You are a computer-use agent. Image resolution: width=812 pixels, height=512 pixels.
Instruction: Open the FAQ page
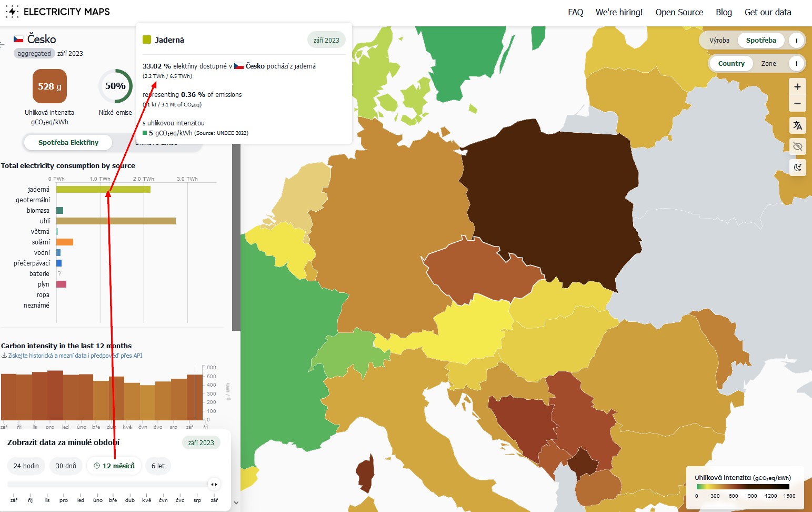coord(576,12)
